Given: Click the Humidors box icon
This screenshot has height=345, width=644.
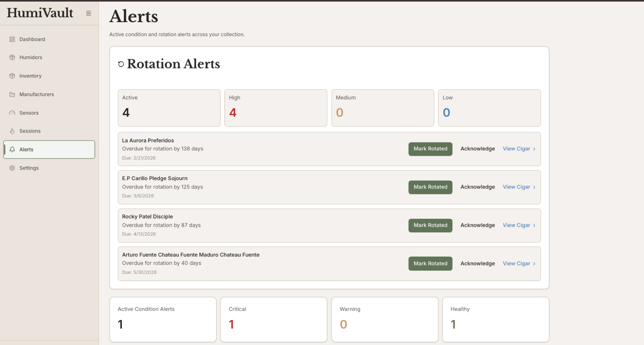Looking at the screenshot, I should click(x=12, y=57).
